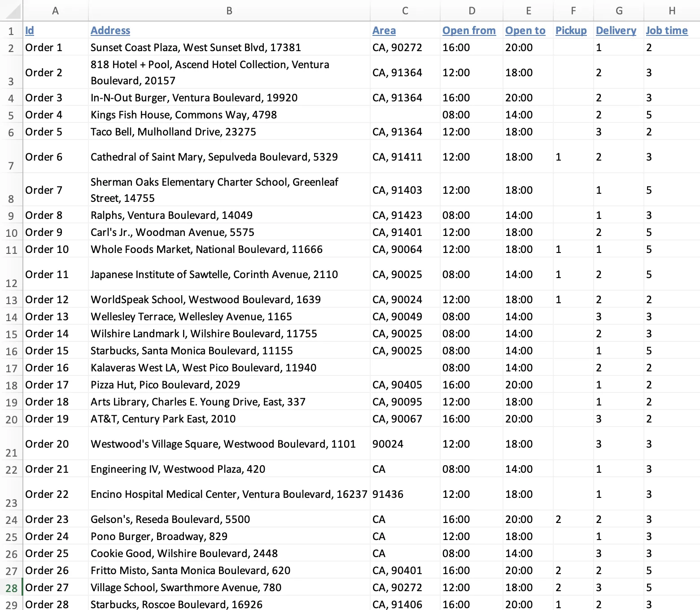Select the Village School, Swarthmore Avenue cell
The width and height of the screenshot is (700, 610).
(229, 588)
